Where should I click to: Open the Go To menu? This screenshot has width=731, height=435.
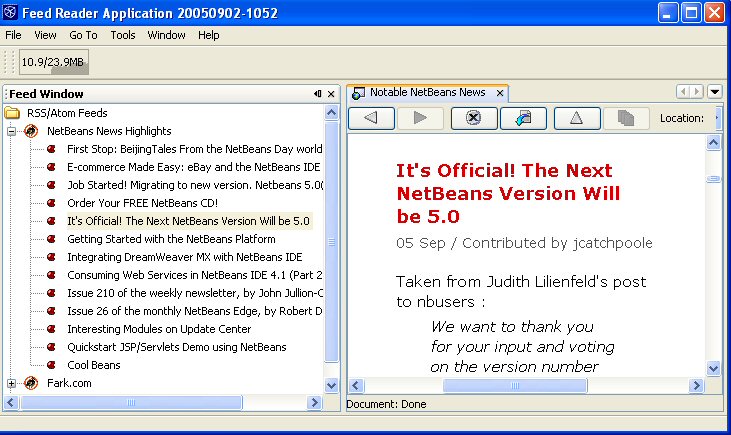point(83,35)
